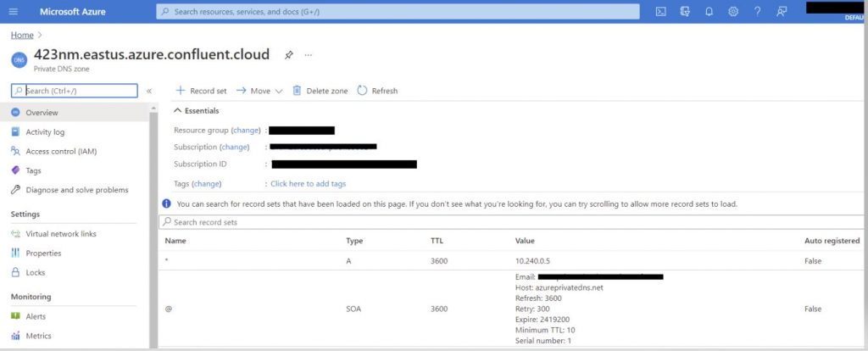868x351 pixels.
Task: Click the help question mark icon
Action: coord(757,12)
